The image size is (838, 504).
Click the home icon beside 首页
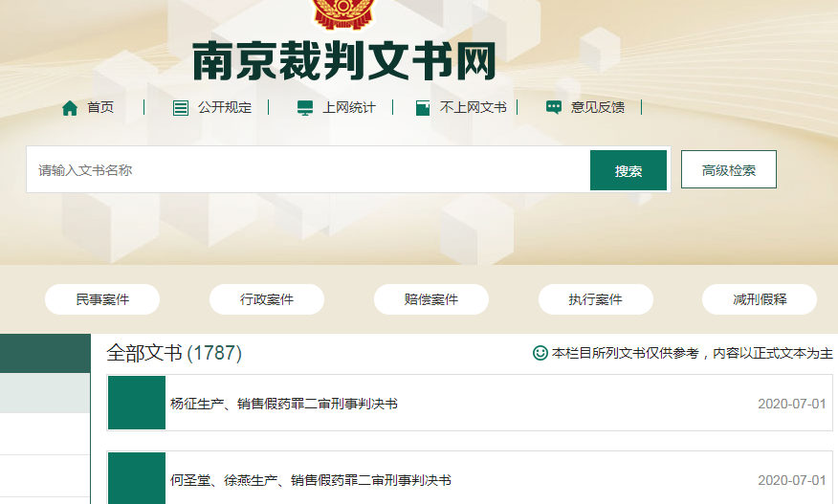click(x=70, y=108)
